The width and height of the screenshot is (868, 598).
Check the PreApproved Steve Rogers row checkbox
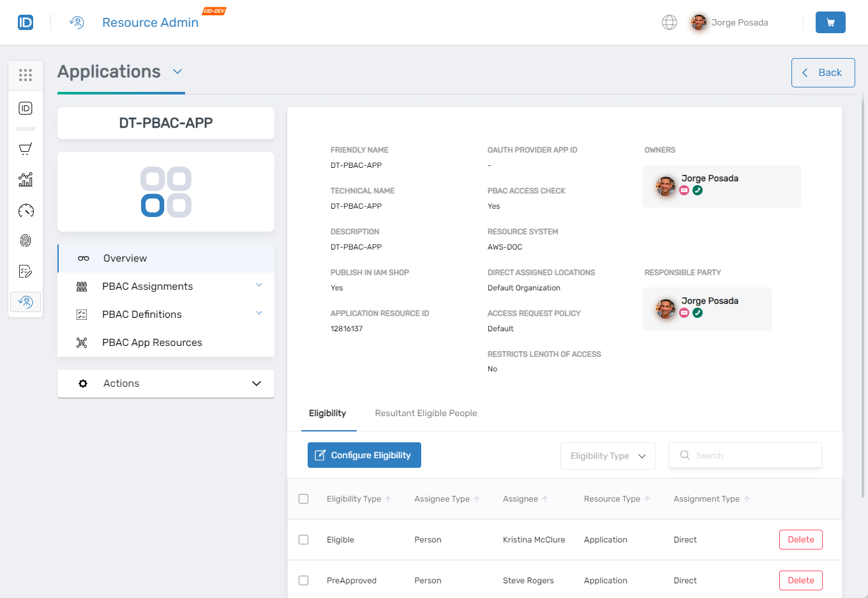pos(303,580)
